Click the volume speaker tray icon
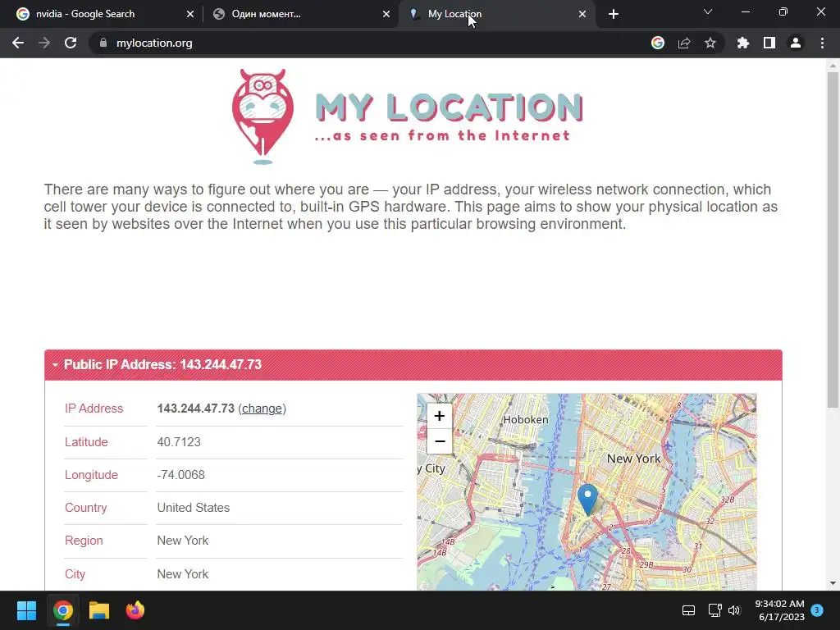Image resolution: width=840 pixels, height=630 pixels. (x=734, y=610)
